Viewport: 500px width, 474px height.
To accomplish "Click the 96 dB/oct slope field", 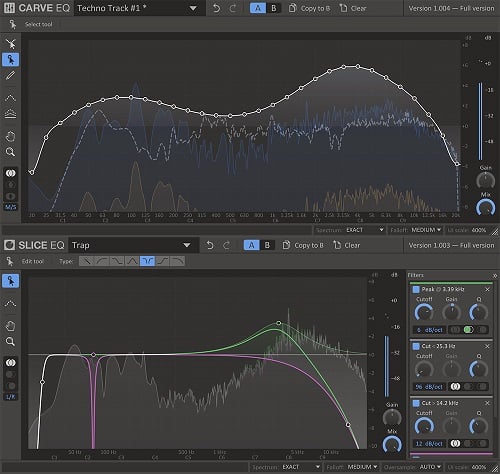I will pyautogui.click(x=429, y=387).
